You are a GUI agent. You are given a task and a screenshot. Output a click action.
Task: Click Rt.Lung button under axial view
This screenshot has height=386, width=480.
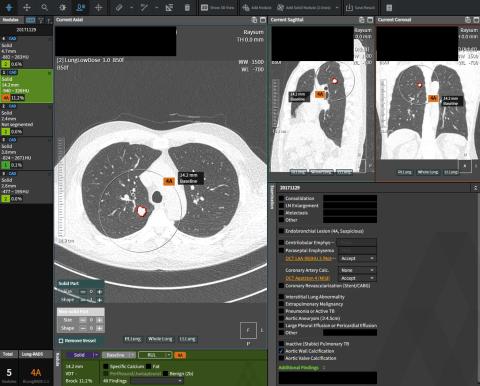click(132, 339)
